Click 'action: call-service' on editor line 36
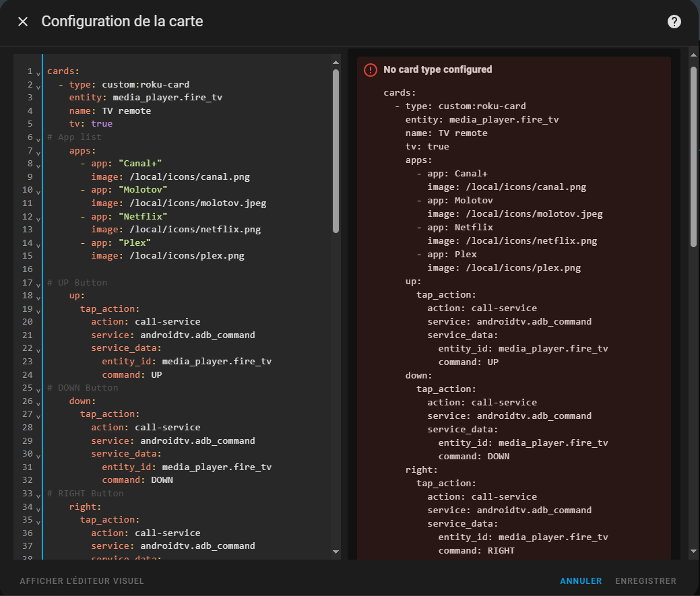 [x=146, y=533]
